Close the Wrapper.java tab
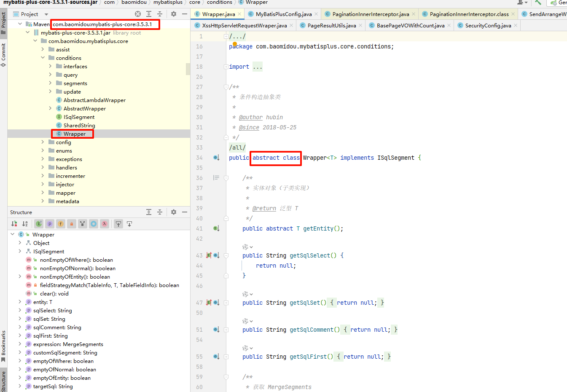Image resolution: width=567 pixels, height=392 pixels. coord(239,14)
